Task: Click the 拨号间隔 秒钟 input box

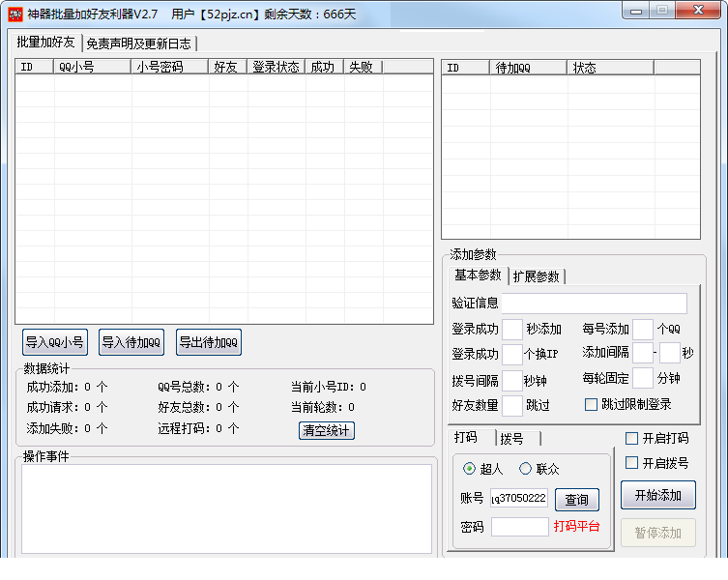Action: (512, 381)
